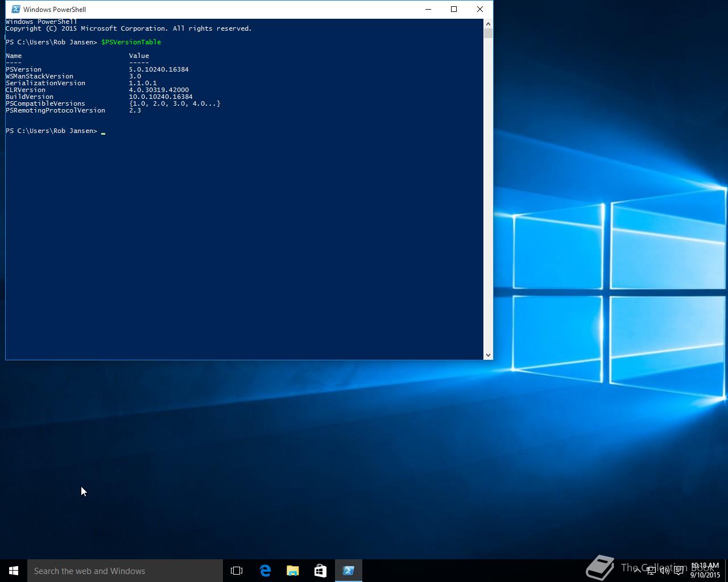Viewport: 728px width, 582px height.
Task: Minimize the Windows PowerShell window
Action: click(x=428, y=9)
